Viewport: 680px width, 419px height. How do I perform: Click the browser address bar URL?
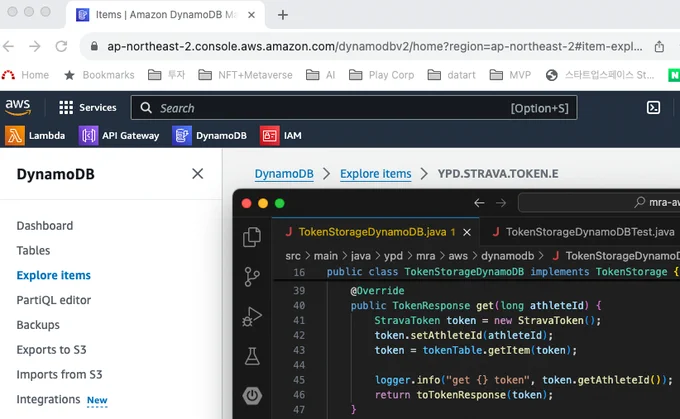click(x=375, y=46)
